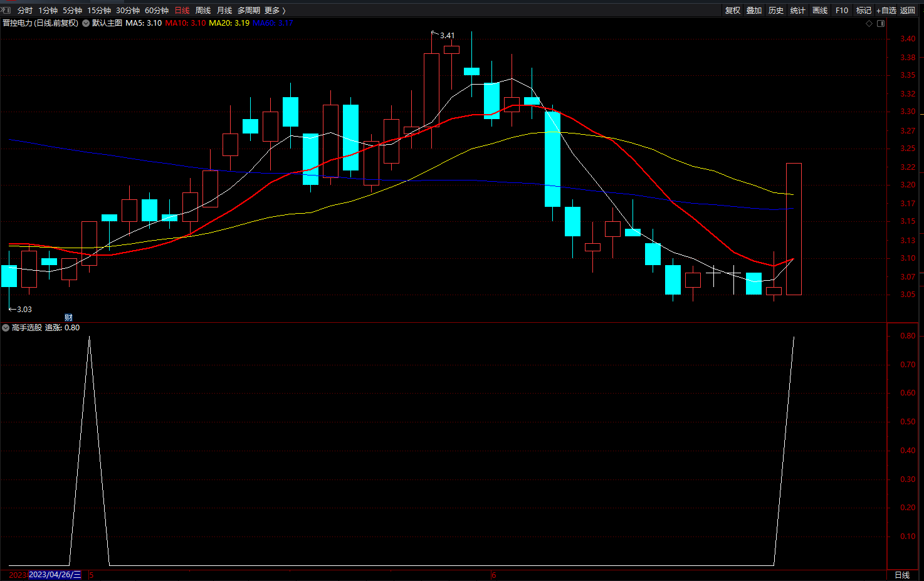Click the 返回 back button

[x=908, y=11]
